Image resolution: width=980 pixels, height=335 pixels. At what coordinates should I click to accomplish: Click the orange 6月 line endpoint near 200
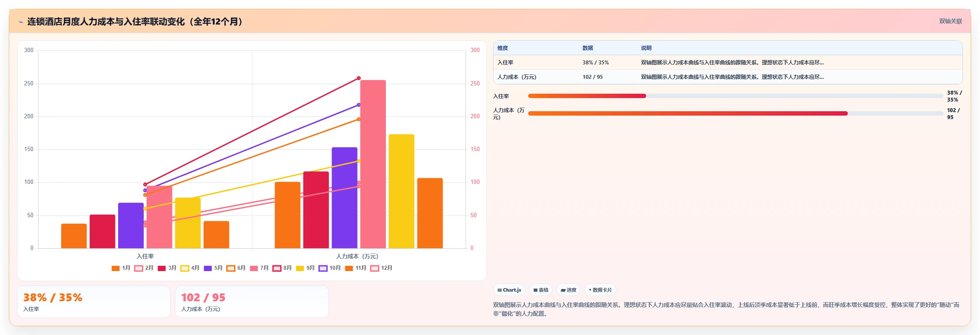click(x=359, y=119)
